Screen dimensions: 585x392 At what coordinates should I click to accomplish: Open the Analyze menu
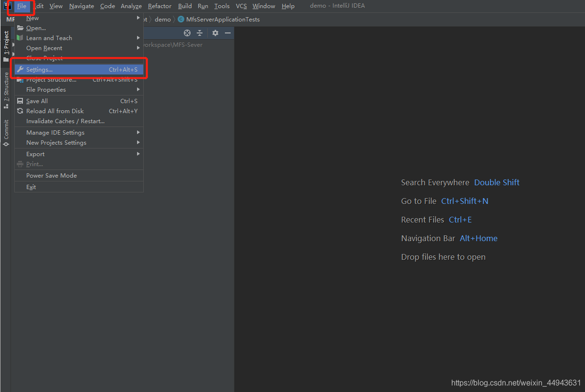(x=131, y=6)
